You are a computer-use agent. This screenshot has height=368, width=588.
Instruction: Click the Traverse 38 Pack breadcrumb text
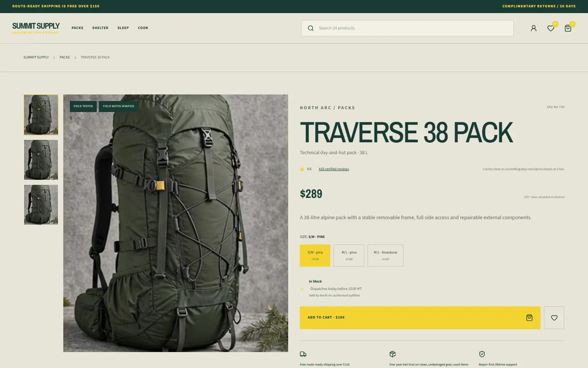tap(95, 57)
